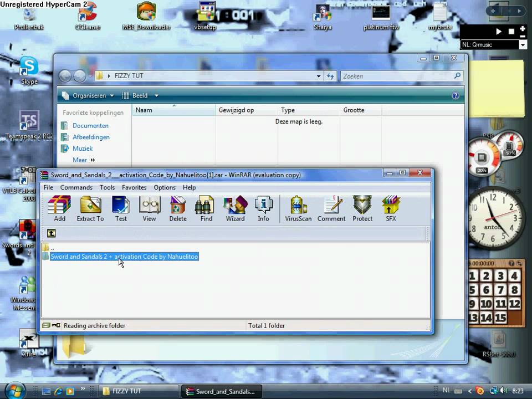Image resolution: width=532 pixels, height=399 pixels.
Task: Expand Meer favorite links
Action: [84, 160]
